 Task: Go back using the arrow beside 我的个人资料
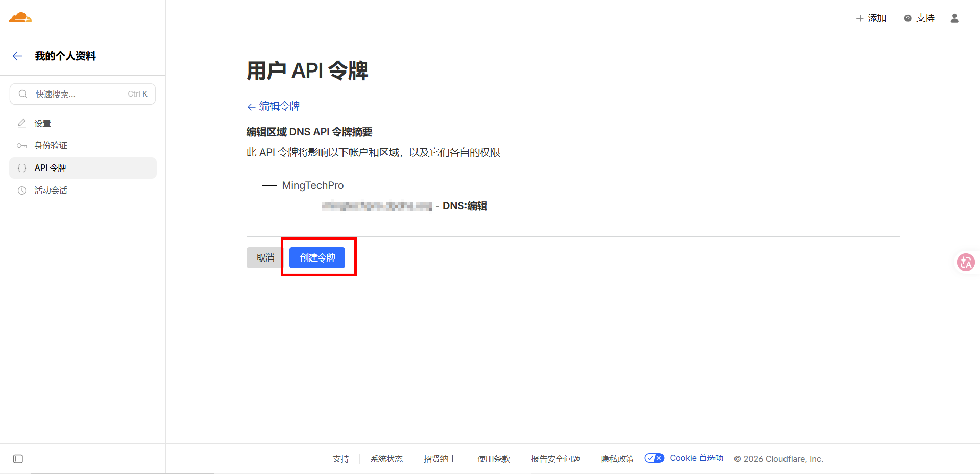(x=17, y=56)
